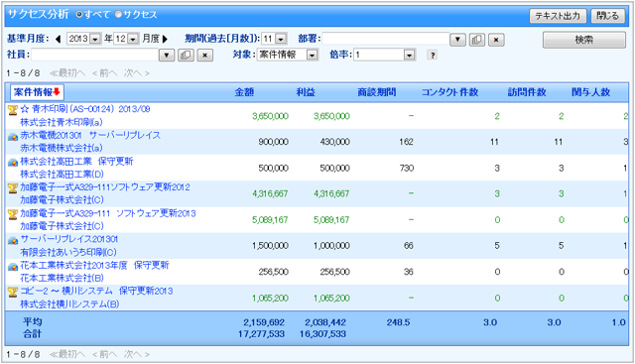Open the 部署 dropdown arrow
Screen dimensions: 635x364
[x=457, y=40]
